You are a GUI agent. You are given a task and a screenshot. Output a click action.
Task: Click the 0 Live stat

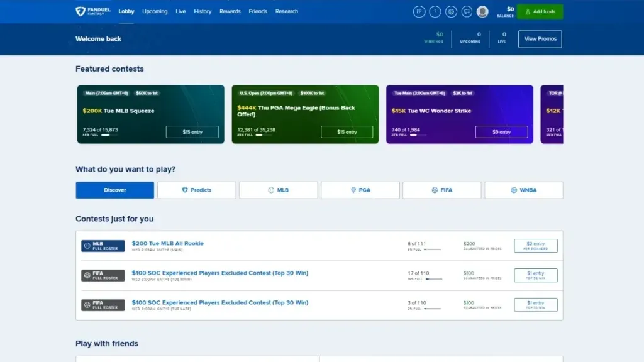(502, 37)
